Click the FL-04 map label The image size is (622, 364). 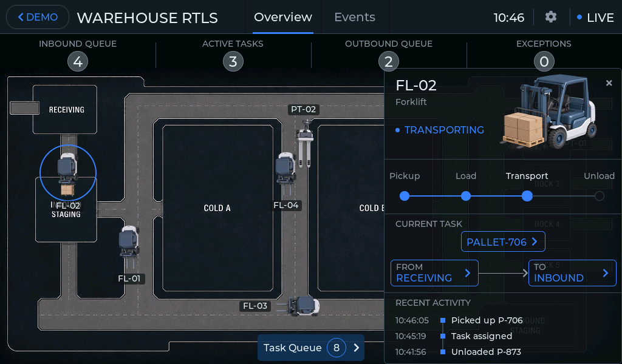(x=286, y=205)
